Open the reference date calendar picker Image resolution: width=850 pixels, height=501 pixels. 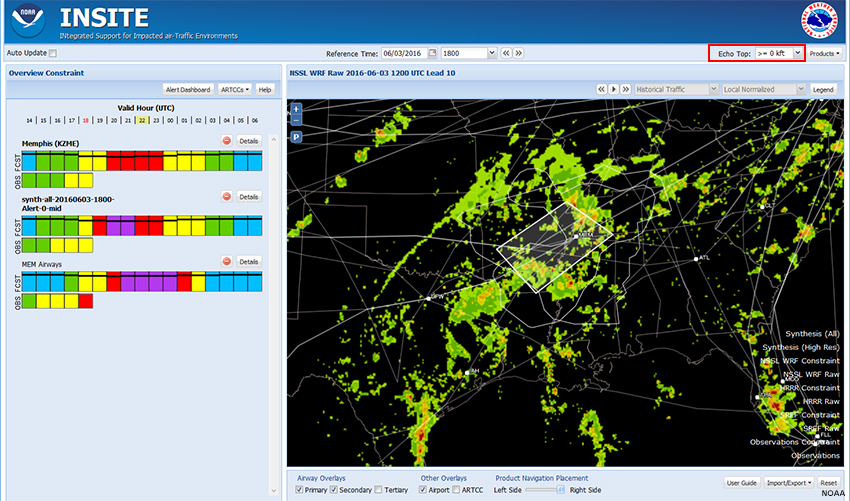pos(433,53)
